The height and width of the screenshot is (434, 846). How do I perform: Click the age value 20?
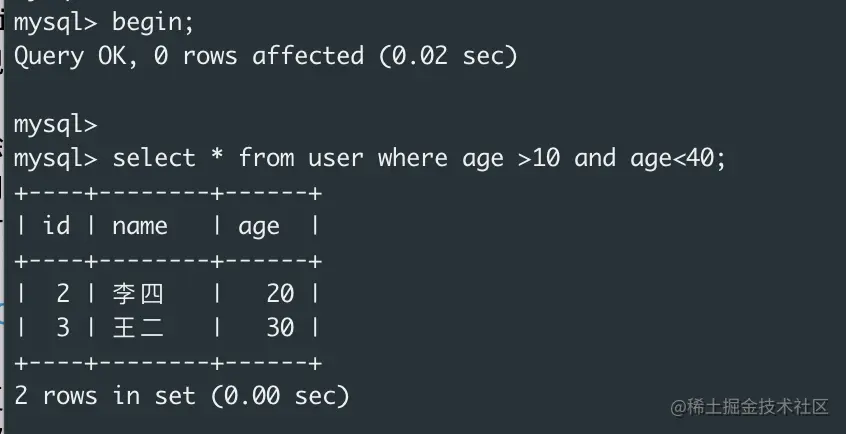coord(280,294)
